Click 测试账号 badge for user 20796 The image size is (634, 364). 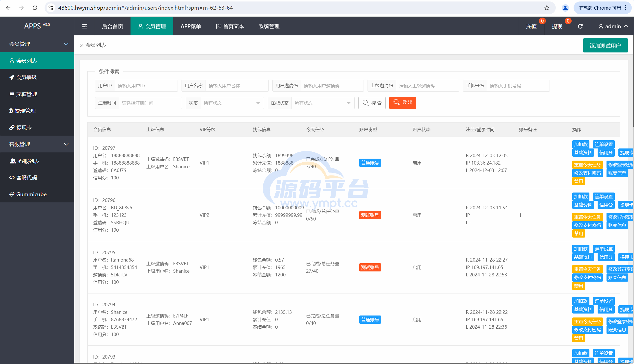pos(370,215)
